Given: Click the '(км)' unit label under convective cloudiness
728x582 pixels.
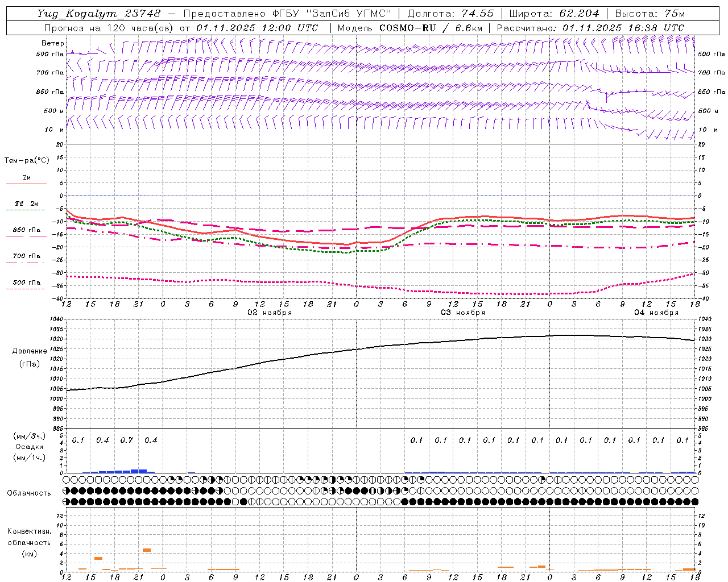Looking at the screenshot, I should pos(29,554).
